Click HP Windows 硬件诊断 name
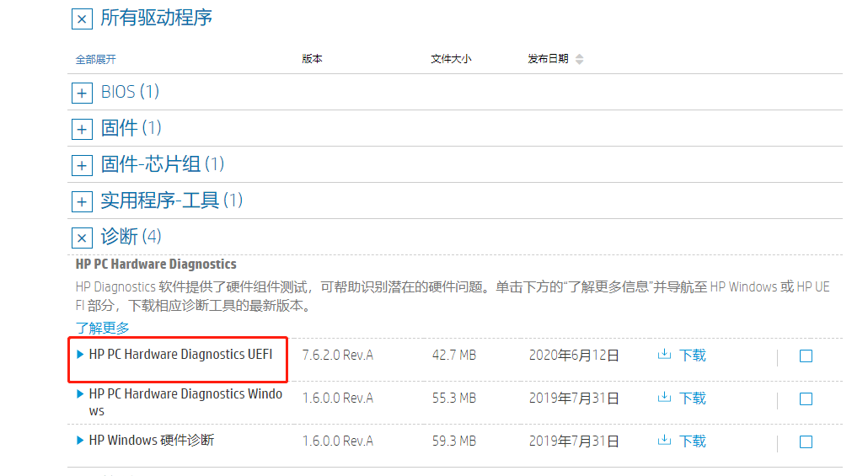 [151, 441]
